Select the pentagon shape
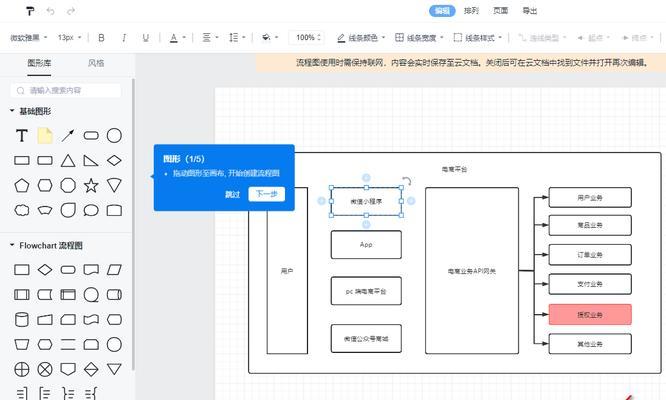The image size is (666, 400). pos(22,186)
